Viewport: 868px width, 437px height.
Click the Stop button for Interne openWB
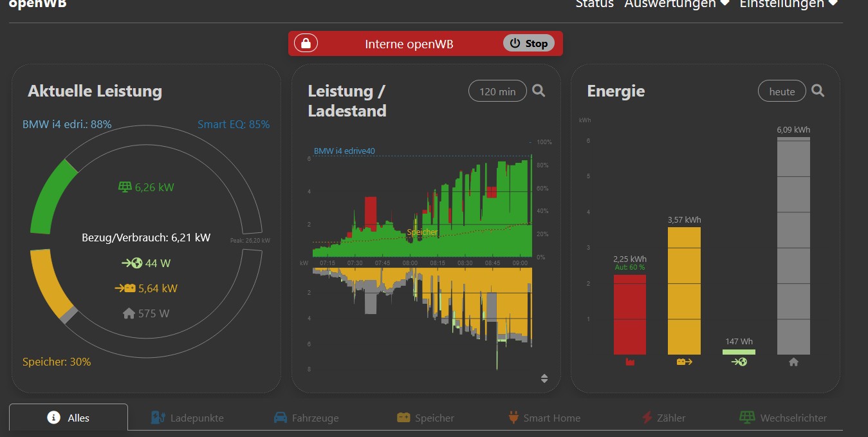coord(528,43)
